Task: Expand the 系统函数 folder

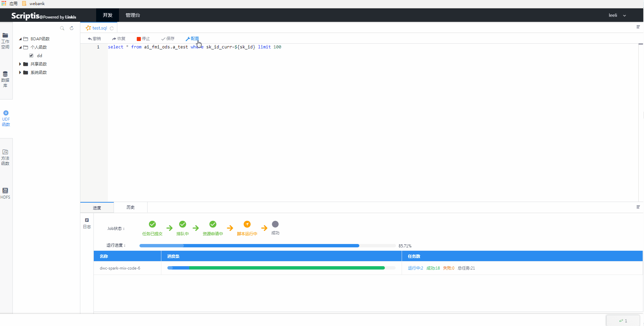Action: 20,73
